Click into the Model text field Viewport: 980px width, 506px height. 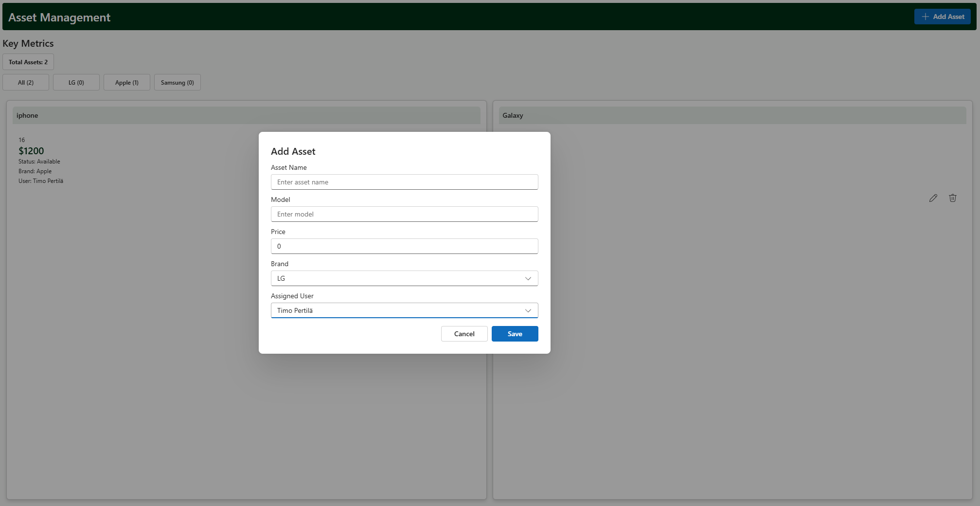pos(404,214)
